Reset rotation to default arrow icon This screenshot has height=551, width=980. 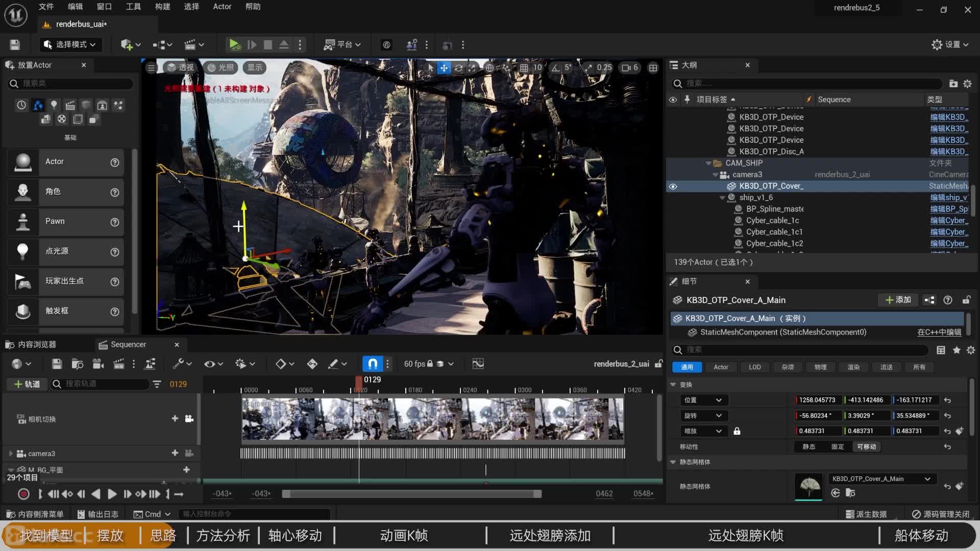[947, 416]
